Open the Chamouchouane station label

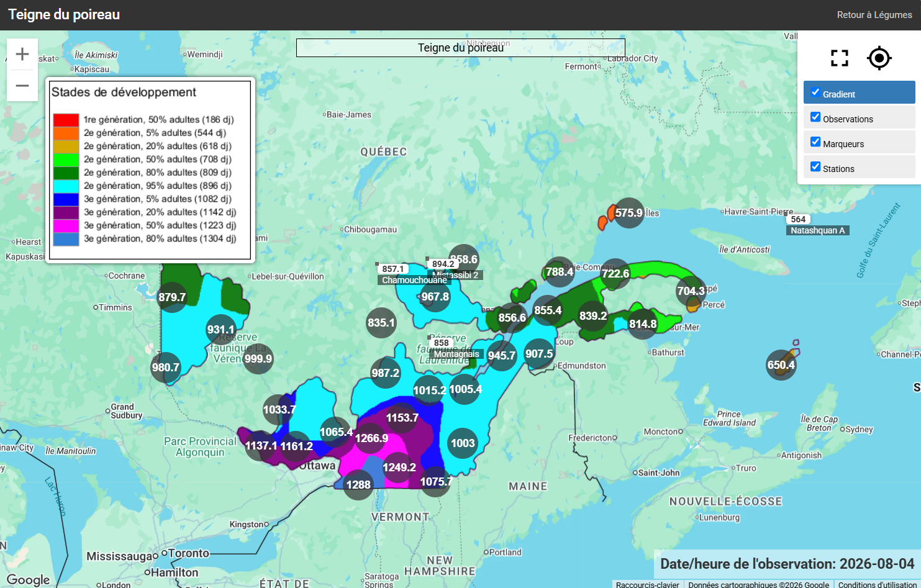(x=414, y=280)
